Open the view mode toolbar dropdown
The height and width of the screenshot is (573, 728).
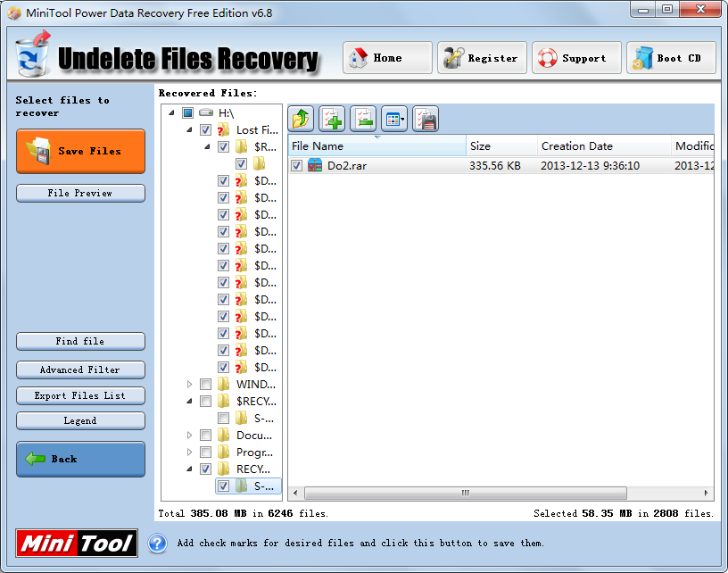tap(394, 119)
